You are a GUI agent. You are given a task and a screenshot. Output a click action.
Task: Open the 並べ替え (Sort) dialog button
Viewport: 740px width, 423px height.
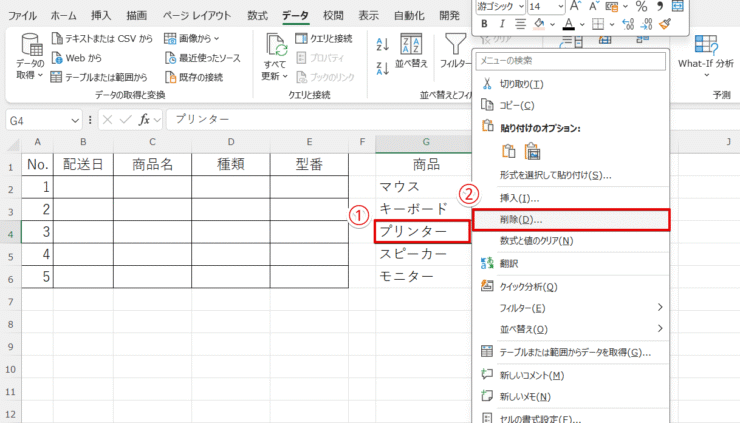pos(411,51)
